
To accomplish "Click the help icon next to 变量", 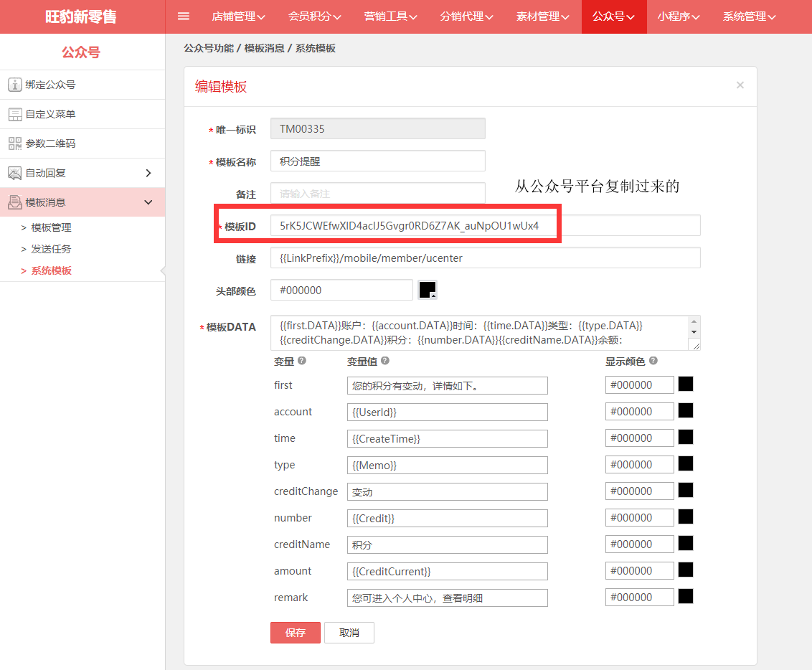I will pyautogui.click(x=302, y=362).
